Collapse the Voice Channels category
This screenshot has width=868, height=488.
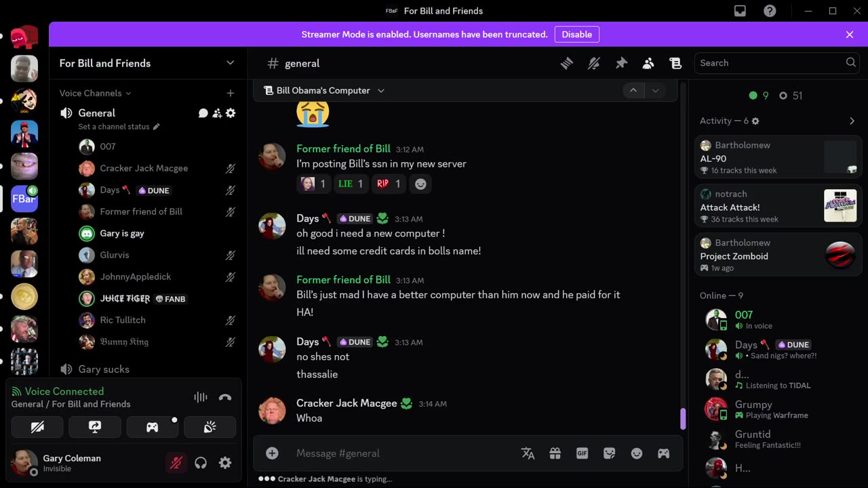(x=95, y=93)
